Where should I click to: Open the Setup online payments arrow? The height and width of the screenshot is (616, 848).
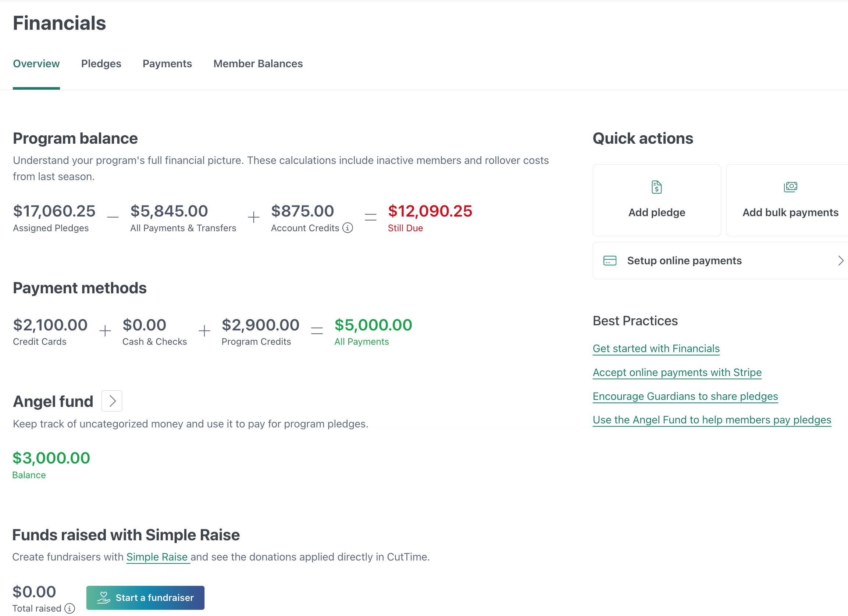[840, 261]
